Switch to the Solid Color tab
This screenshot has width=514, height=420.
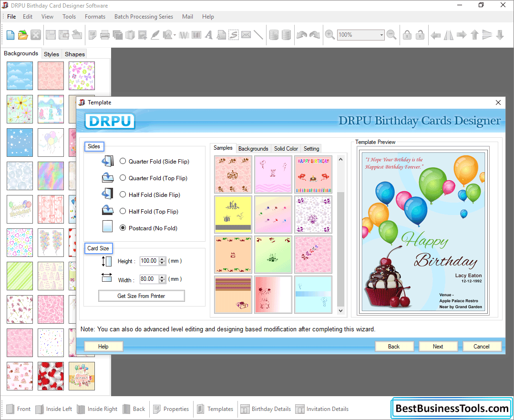tap(286, 149)
